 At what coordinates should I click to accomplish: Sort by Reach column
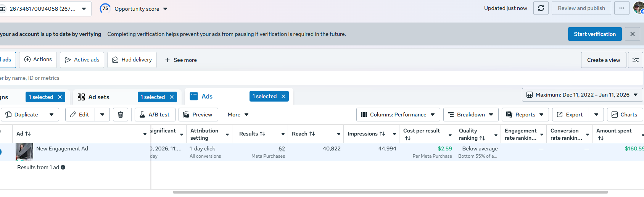[312, 134]
